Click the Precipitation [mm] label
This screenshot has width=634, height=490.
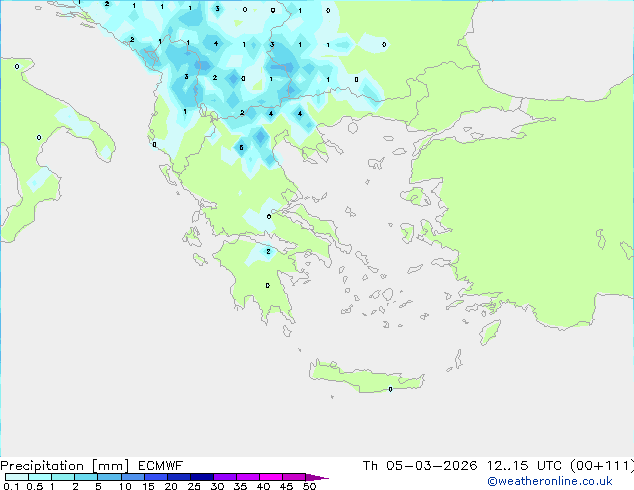coord(65,466)
